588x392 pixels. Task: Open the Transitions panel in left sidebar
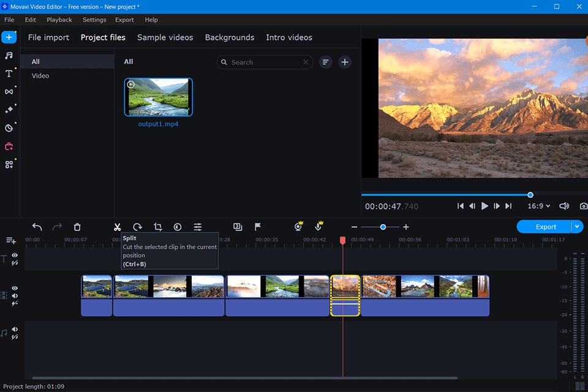[9, 92]
